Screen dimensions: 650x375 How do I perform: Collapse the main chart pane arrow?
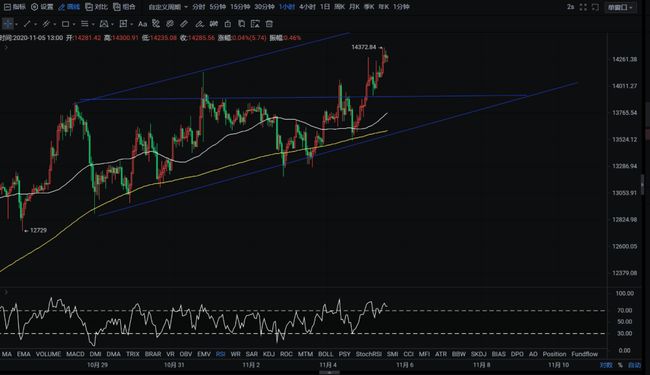[5, 48]
